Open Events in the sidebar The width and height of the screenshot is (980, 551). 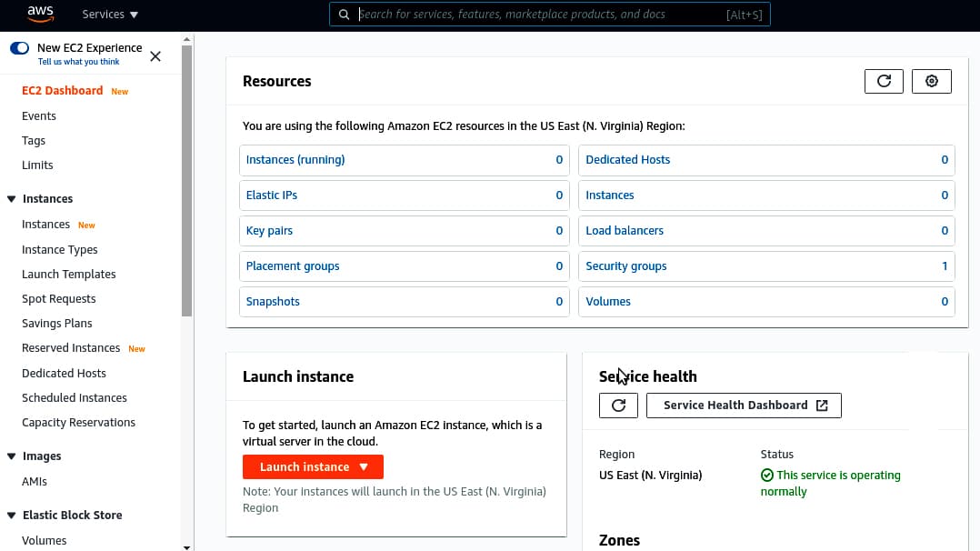click(39, 115)
